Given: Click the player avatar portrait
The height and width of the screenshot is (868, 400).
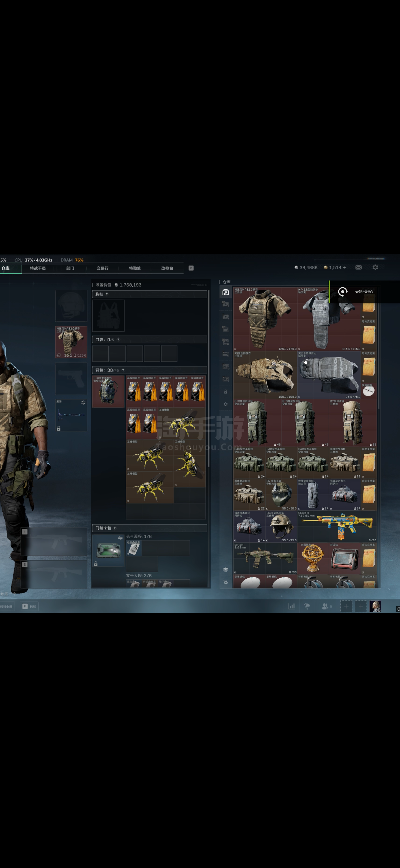Looking at the screenshot, I should coord(375,606).
